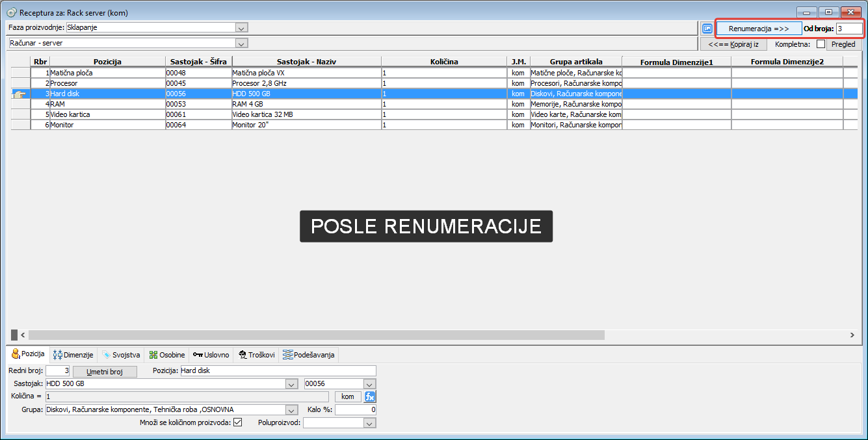Click the Podešavanja settings icon
This screenshot has height=440, width=868.
287,355
